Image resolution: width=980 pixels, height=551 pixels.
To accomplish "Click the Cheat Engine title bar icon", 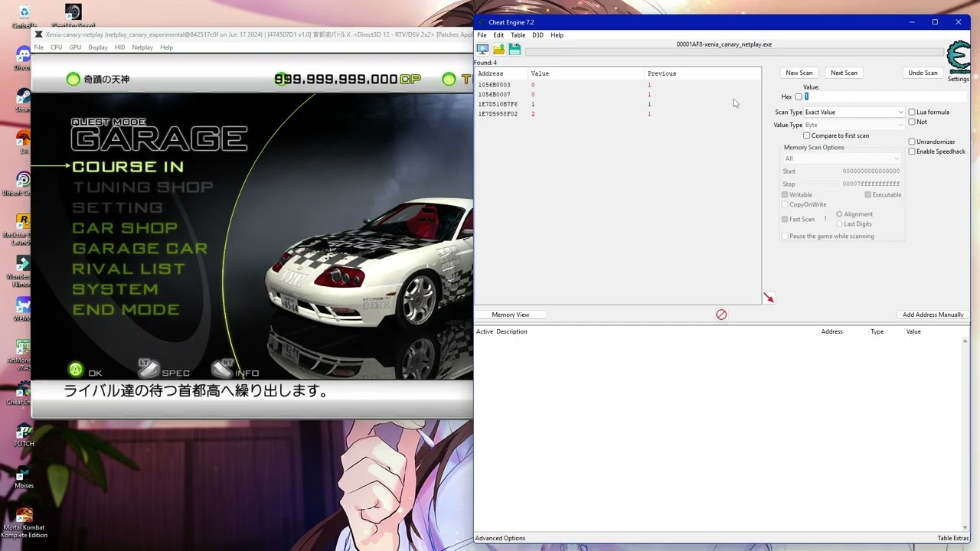I will (482, 22).
